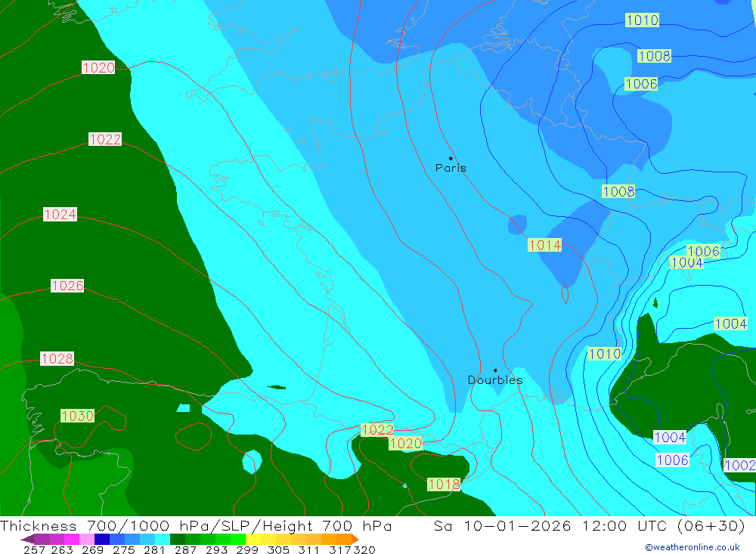The image size is (756, 554).
Task: Click the legend value 320
Action: click(x=364, y=549)
